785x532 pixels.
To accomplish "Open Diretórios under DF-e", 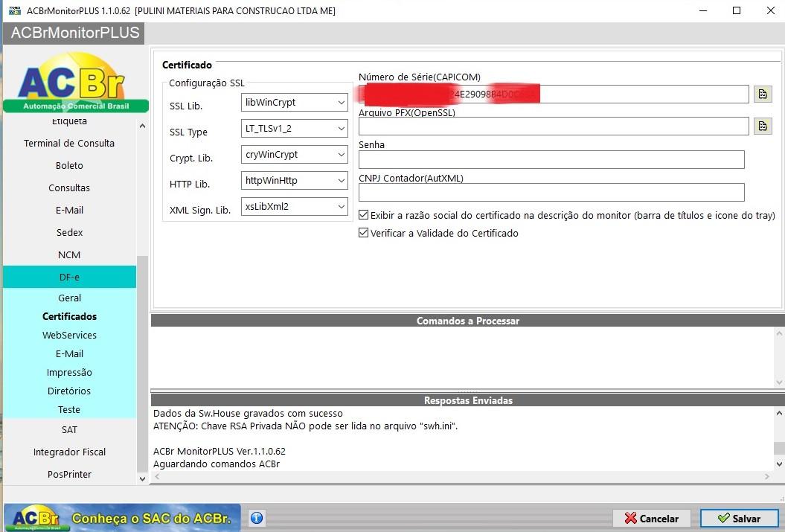I will pos(69,391).
